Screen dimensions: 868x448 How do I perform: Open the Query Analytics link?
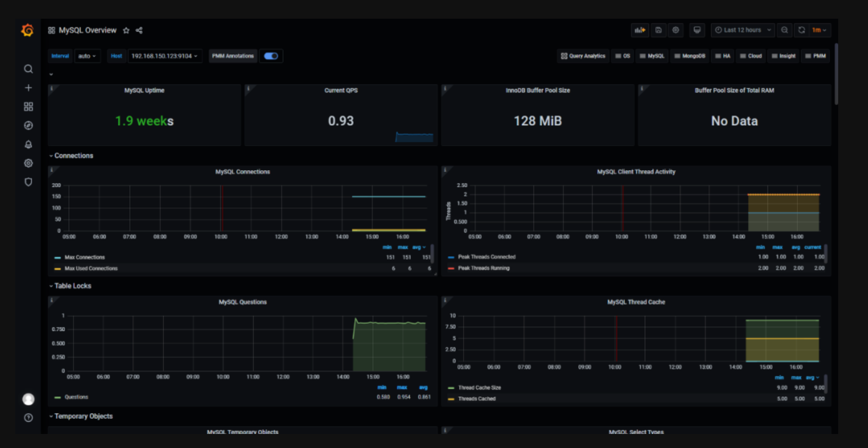[583, 56]
